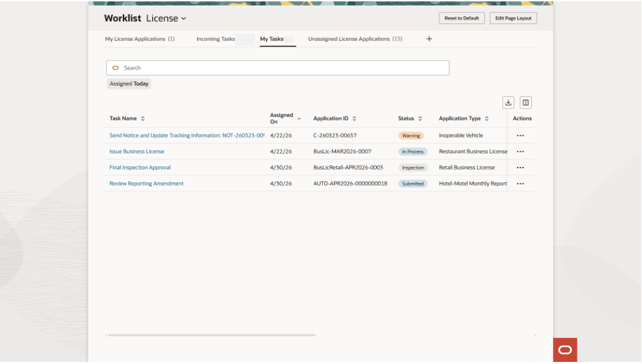Screen dimensions: 642x364
Task: Select application ID C-260323-00657
Action: [x=335, y=135]
